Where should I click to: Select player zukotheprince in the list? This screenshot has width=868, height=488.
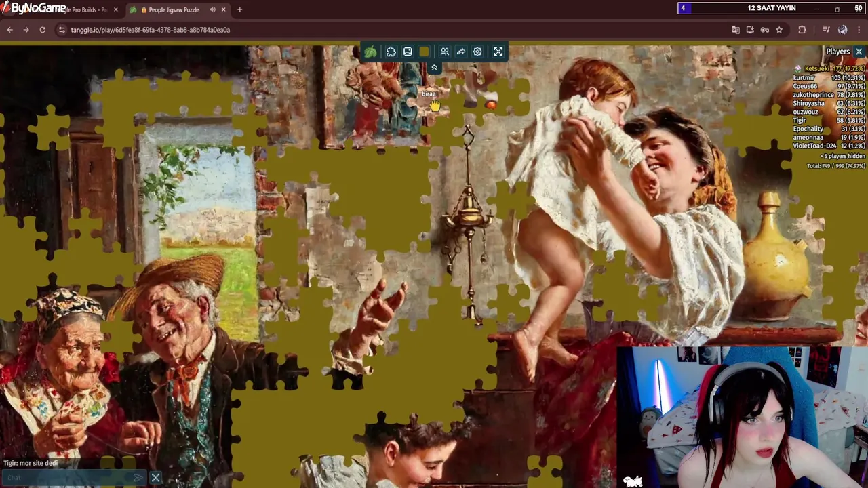(x=829, y=95)
